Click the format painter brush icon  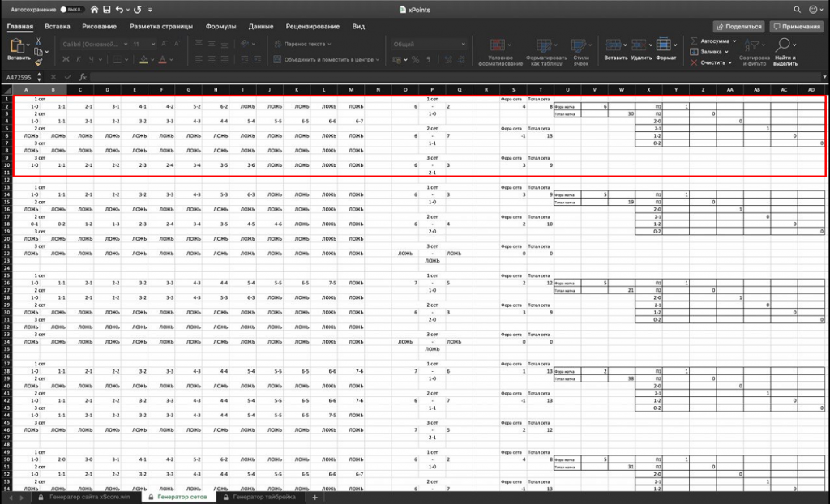point(39,62)
